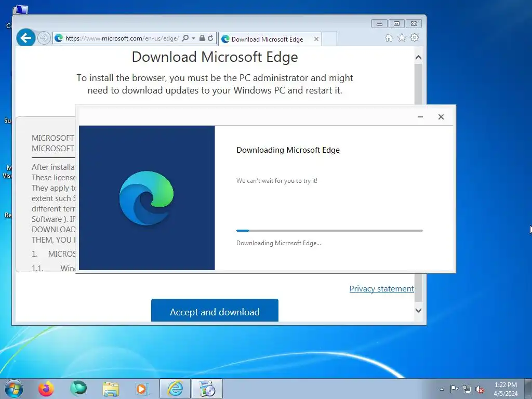Switch to the installer taskbar button
Viewport: 532px width, 399px height.
207,389
